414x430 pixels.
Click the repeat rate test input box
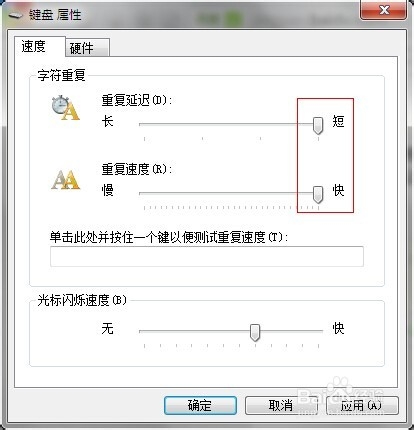[207, 256]
